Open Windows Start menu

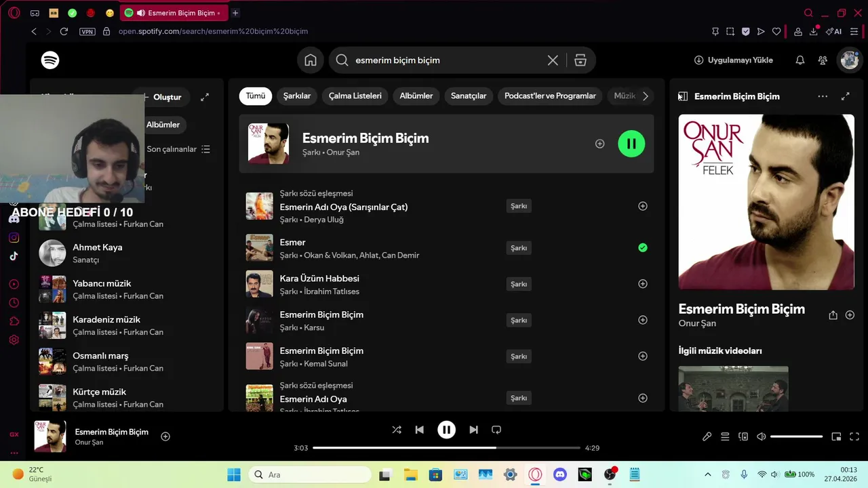pyautogui.click(x=233, y=474)
